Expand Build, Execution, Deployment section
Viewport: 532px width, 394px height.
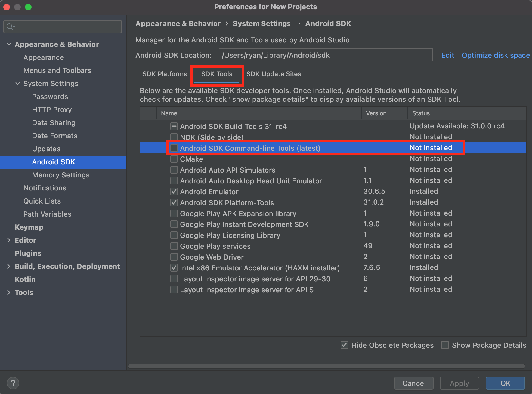(9, 266)
